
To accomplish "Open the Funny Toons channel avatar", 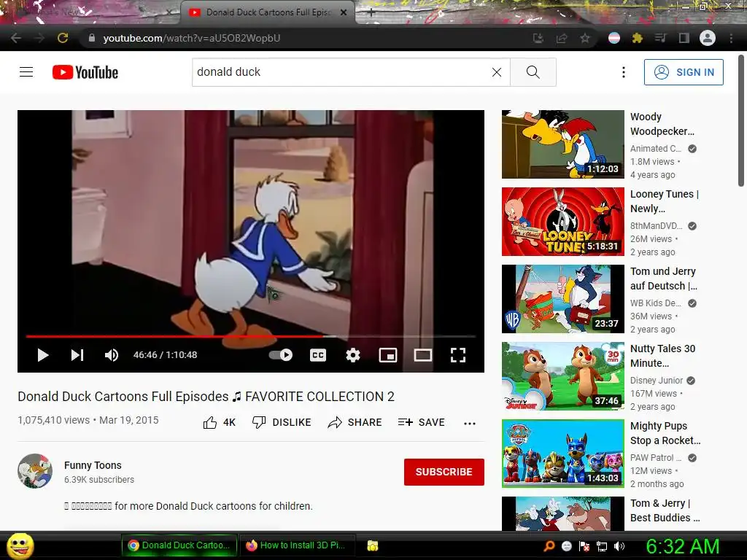I will [x=35, y=471].
